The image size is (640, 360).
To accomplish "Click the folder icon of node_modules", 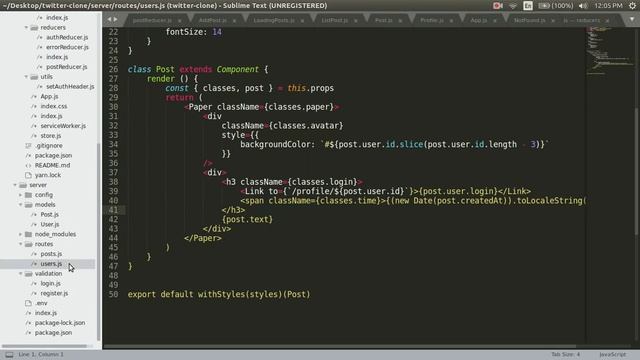I will 28,234.
